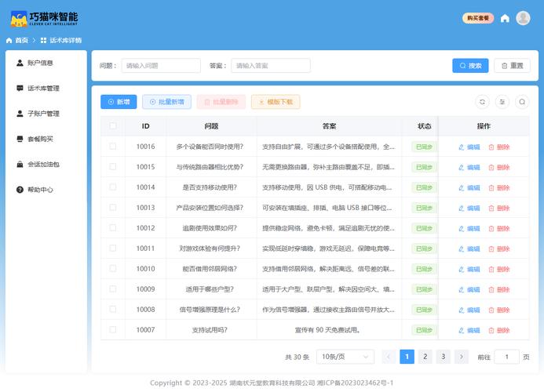This screenshot has width=544, height=392.
Task: Click 删除 for row 10013
Action: coord(499,208)
